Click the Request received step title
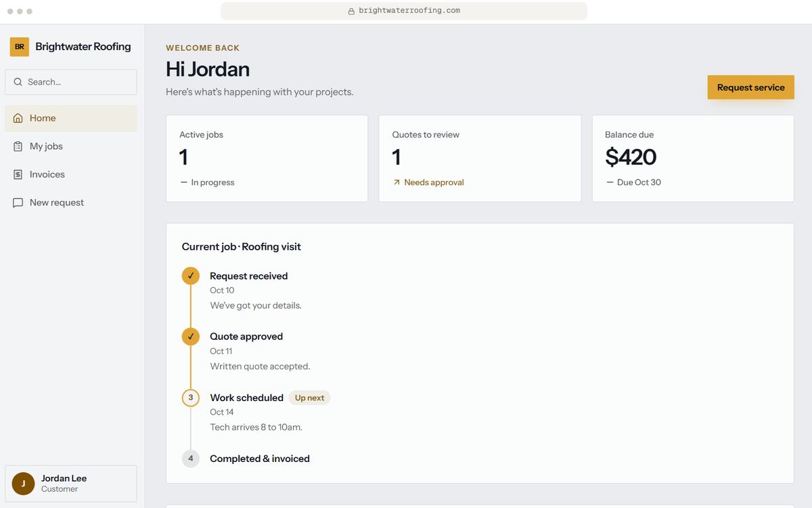This screenshot has height=508, width=812. click(x=248, y=276)
